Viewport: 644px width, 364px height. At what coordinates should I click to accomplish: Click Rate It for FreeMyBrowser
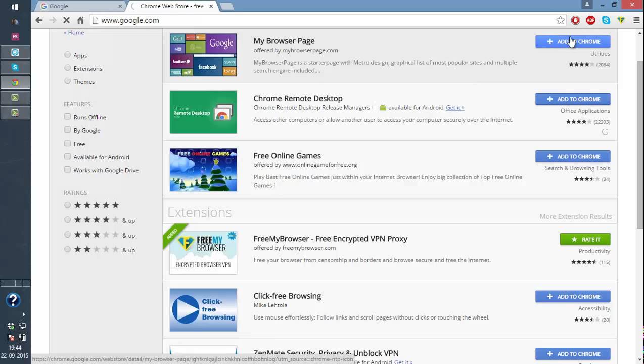[x=585, y=239]
